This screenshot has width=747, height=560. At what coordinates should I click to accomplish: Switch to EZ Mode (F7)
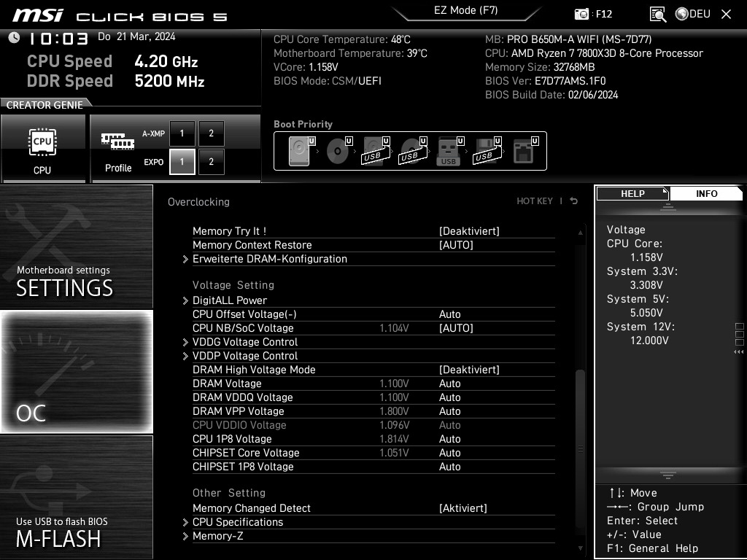(x=466, y=11)
